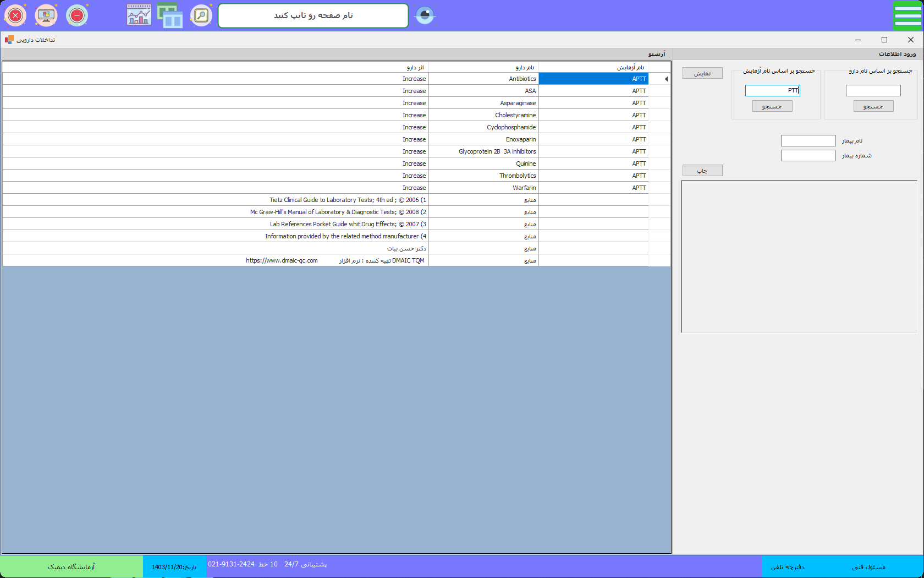
Task: Focus the drug name search field
Action: 873,90
